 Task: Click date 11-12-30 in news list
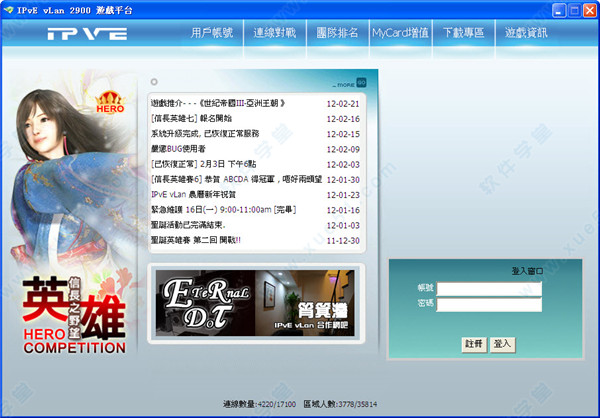click(343, 241)
